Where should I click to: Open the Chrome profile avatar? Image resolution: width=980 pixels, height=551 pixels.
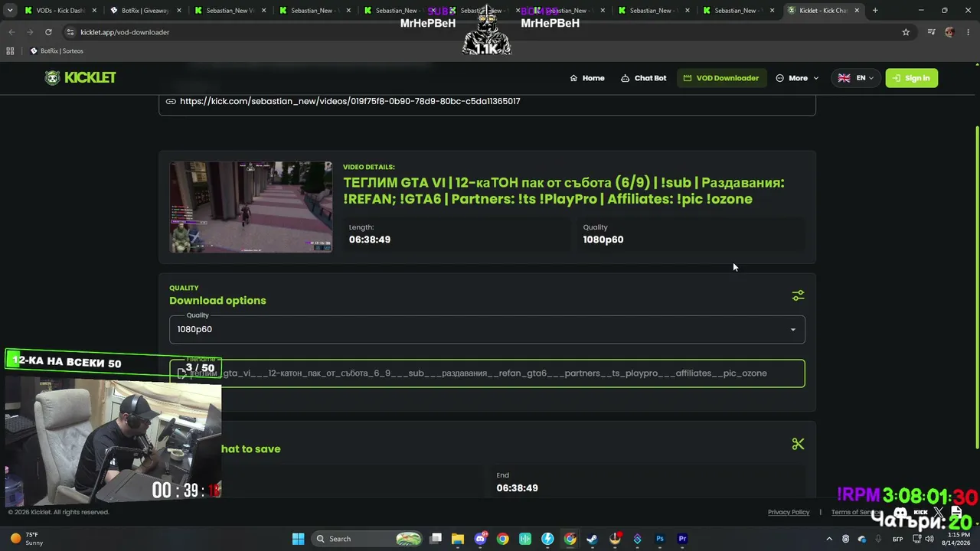[x=949, y=32]
